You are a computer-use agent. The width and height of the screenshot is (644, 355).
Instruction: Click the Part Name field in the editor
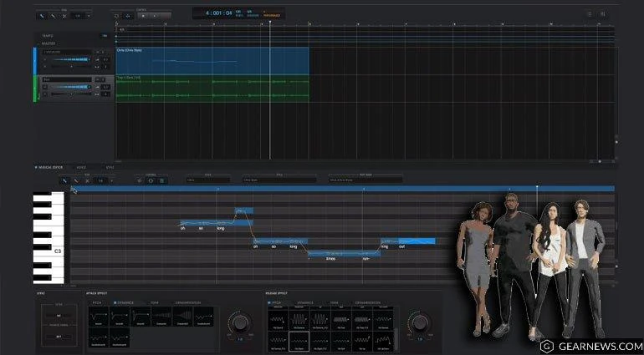pyautogui.click(x=365, y=180)
